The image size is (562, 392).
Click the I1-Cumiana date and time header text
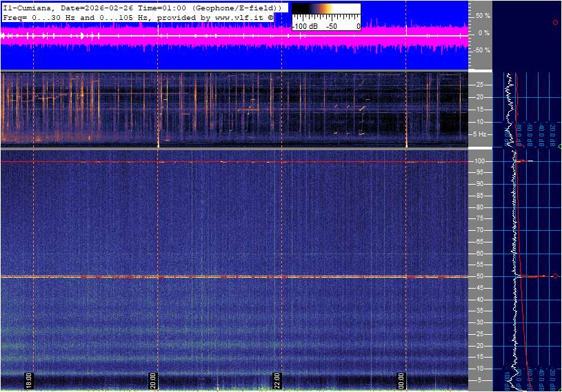click(141, 7)
